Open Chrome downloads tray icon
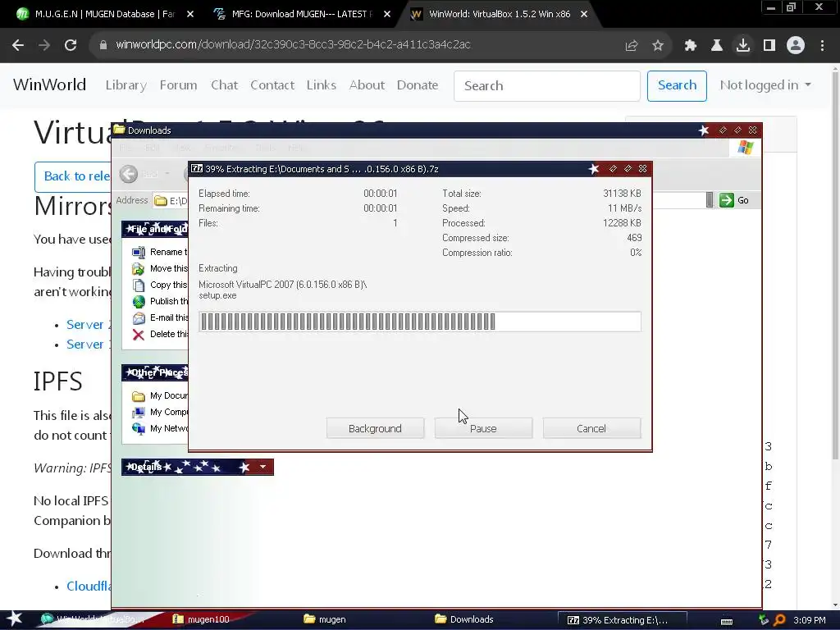The image size is (840, 630). point(743,46)
